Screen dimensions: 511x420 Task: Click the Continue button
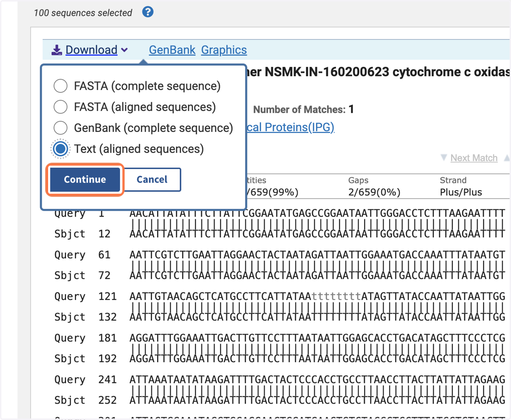click(x=85, y=180)
